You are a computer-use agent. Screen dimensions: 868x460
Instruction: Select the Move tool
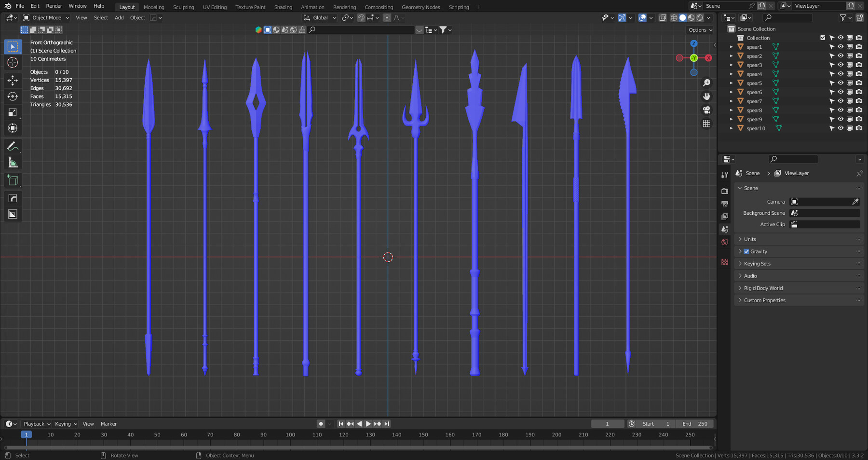point(13,81)
